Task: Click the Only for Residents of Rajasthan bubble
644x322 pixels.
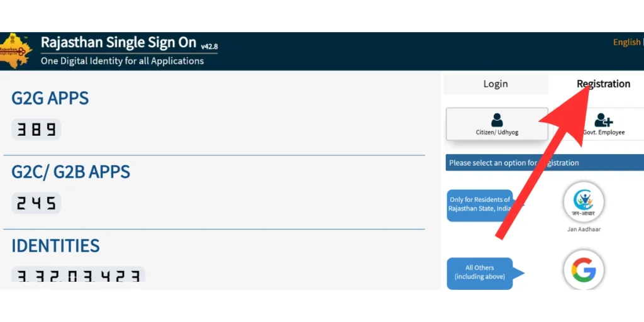Action: point(480,206)
